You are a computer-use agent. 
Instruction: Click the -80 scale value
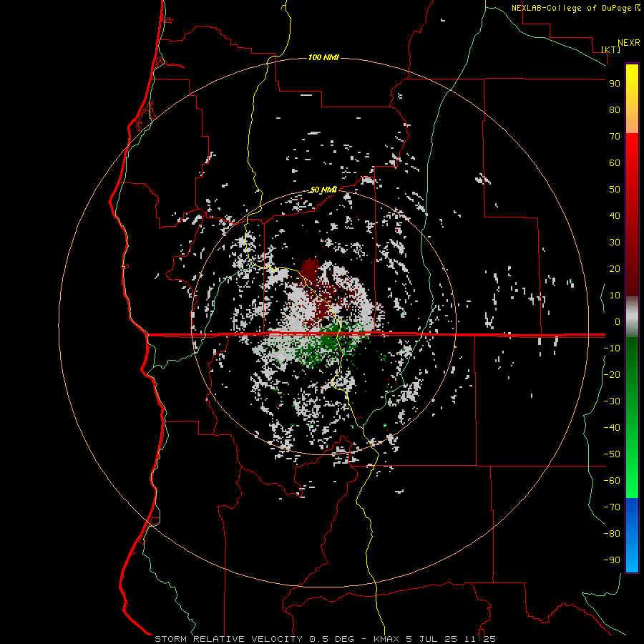(612, 534)
